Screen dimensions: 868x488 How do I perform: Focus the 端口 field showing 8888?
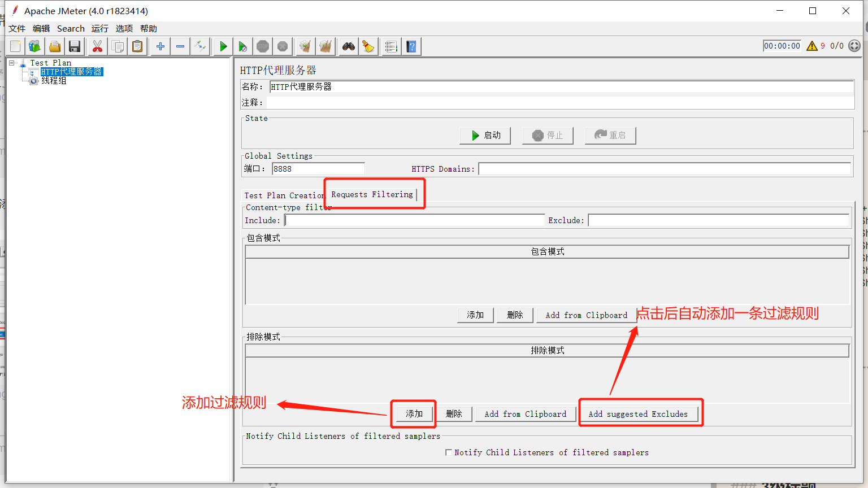[x=318, y=169]
